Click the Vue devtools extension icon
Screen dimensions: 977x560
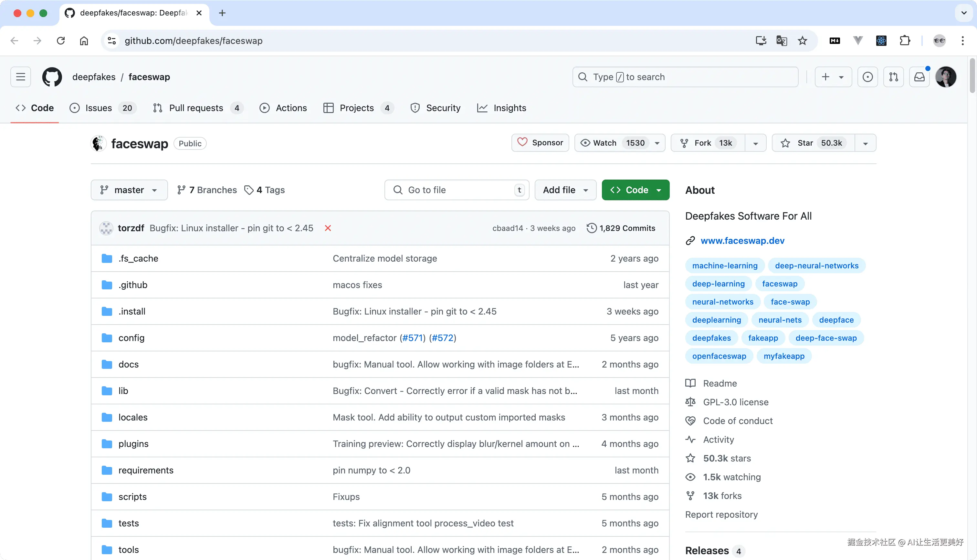tap(858, 41)
